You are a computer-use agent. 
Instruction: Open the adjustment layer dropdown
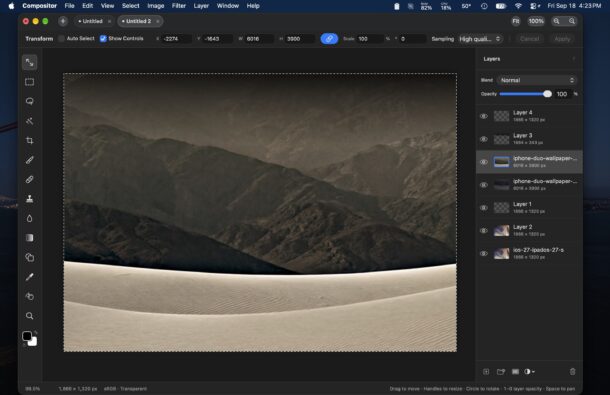(529, 372)
